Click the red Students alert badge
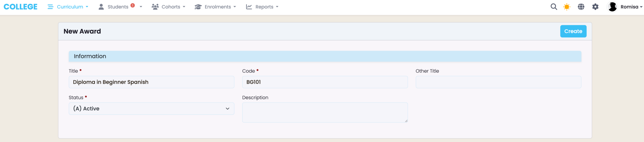The width and height of the screenshot is (644, 142). point(133,5)
